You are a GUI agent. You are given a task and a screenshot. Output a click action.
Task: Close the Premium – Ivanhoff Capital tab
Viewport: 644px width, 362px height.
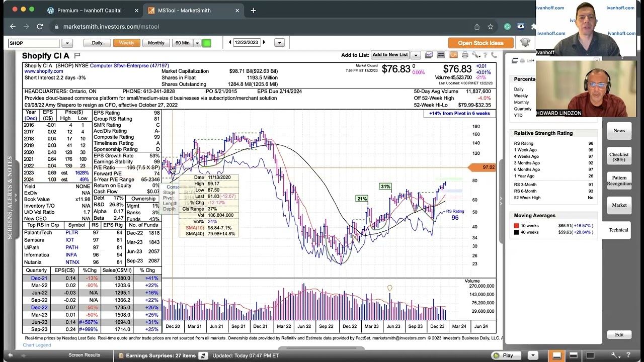coord(136,11)
